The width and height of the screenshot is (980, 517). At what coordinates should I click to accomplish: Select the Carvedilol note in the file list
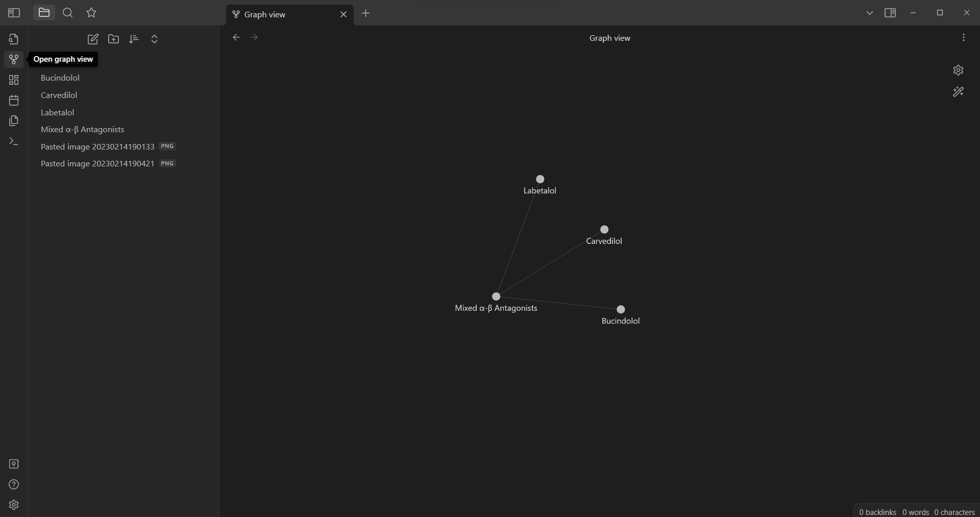click(59, 95)
